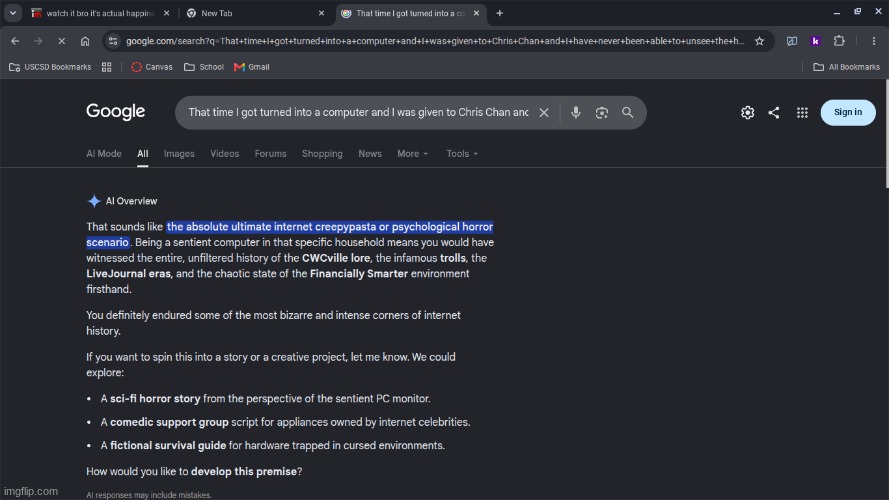Switch to AI Mode tab
Viewport: 889px width, 500px height.
point(104,154)
